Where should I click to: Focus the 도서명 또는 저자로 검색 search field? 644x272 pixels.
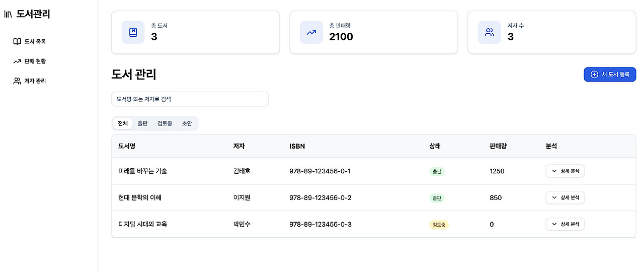[190, 99]
